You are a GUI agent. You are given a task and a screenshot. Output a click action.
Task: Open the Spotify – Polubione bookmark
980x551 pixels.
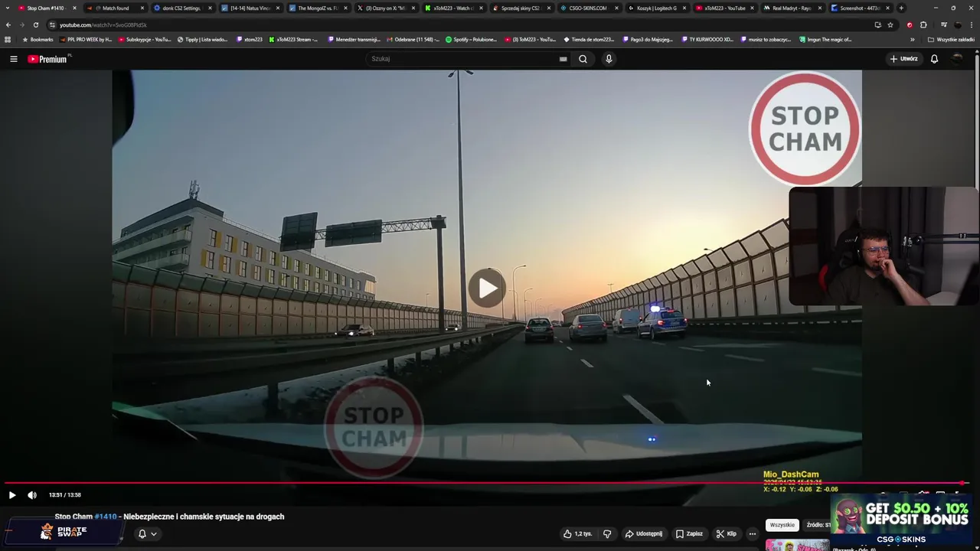click(471, 39)
